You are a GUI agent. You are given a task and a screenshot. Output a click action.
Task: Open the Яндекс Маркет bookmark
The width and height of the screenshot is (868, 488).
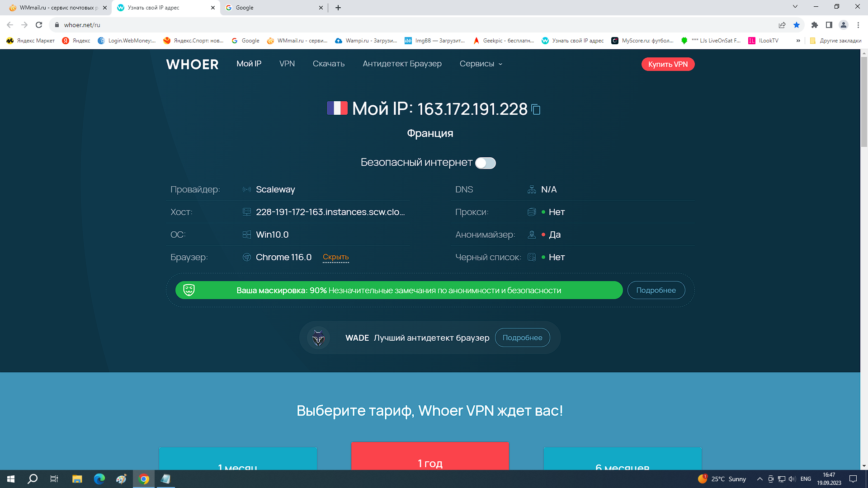pyautogui.click(x=30, y=41)
